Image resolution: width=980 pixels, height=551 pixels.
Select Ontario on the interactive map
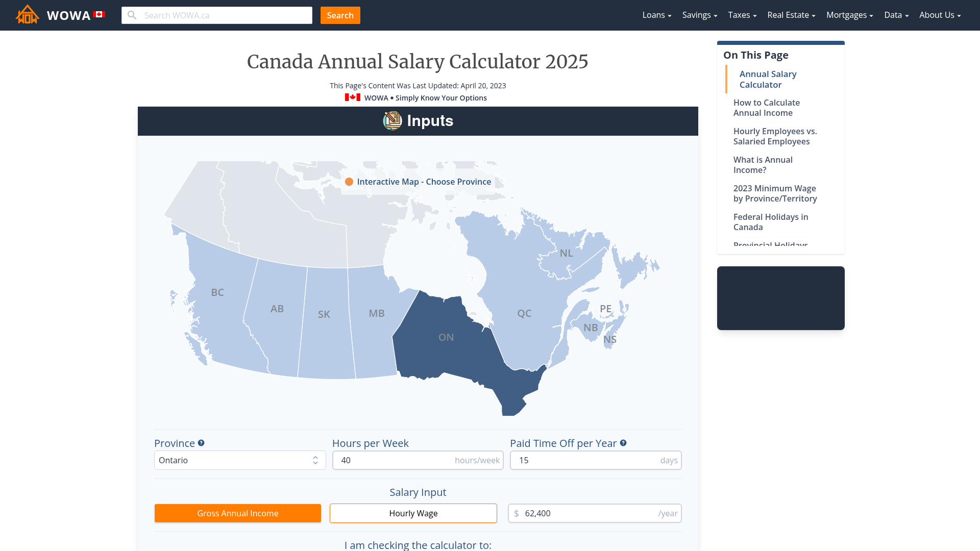tap(446, 337)
